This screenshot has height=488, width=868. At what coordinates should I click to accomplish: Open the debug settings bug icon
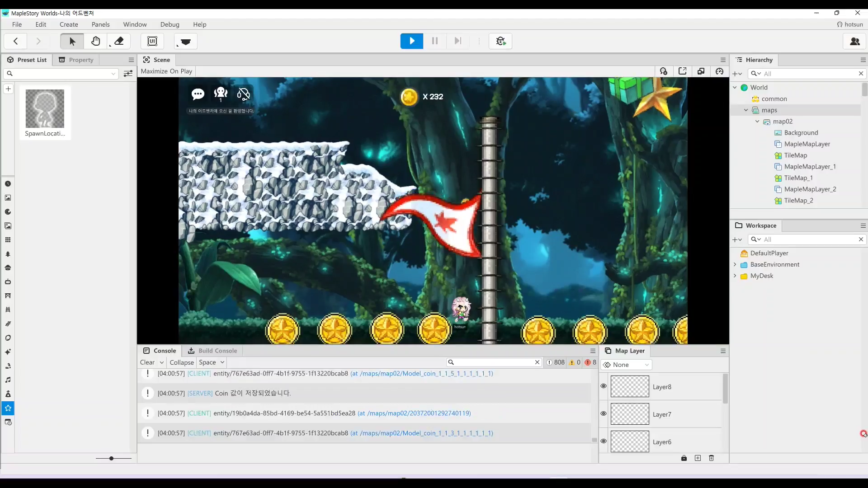[x=500, y=41]
